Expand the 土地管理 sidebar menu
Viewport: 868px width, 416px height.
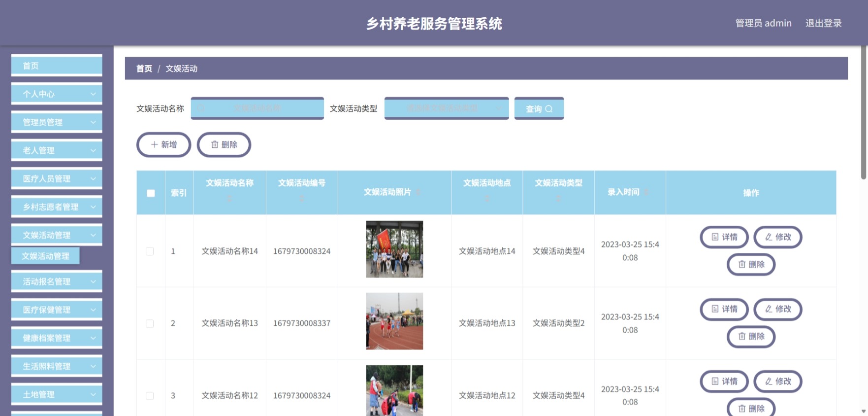pos(57,394)
